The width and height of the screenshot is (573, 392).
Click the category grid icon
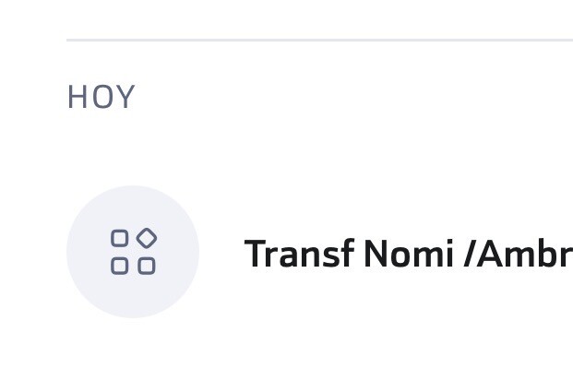pyautogui.click(x=134, y=252)
